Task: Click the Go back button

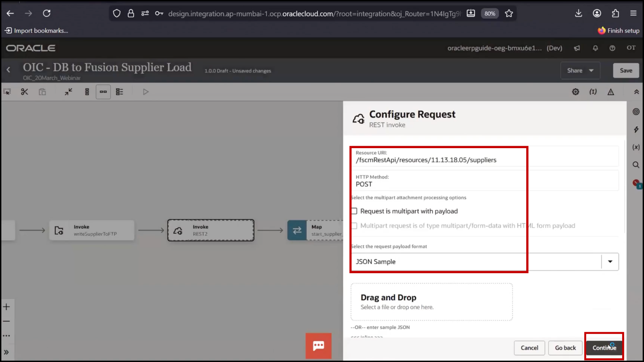Action: [565, 348]
